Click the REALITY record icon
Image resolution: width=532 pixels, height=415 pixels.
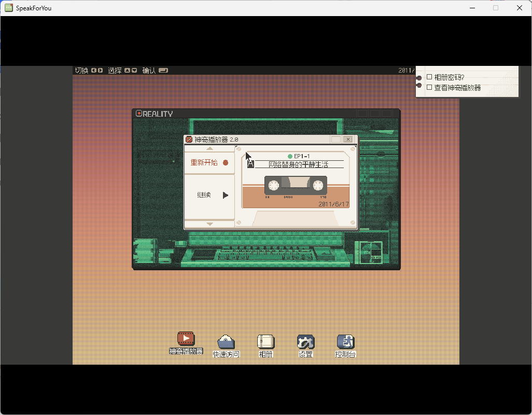(139, 114)
